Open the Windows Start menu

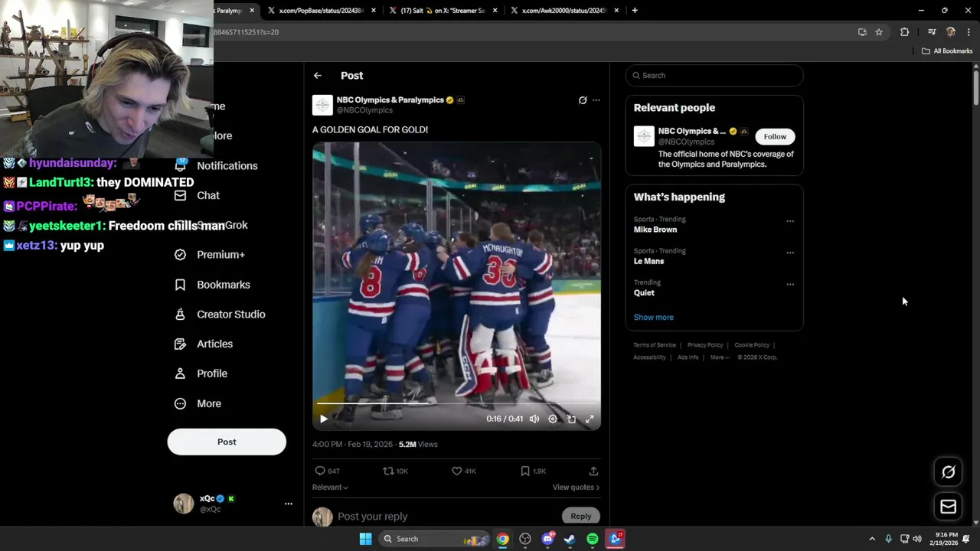(365, 539)
